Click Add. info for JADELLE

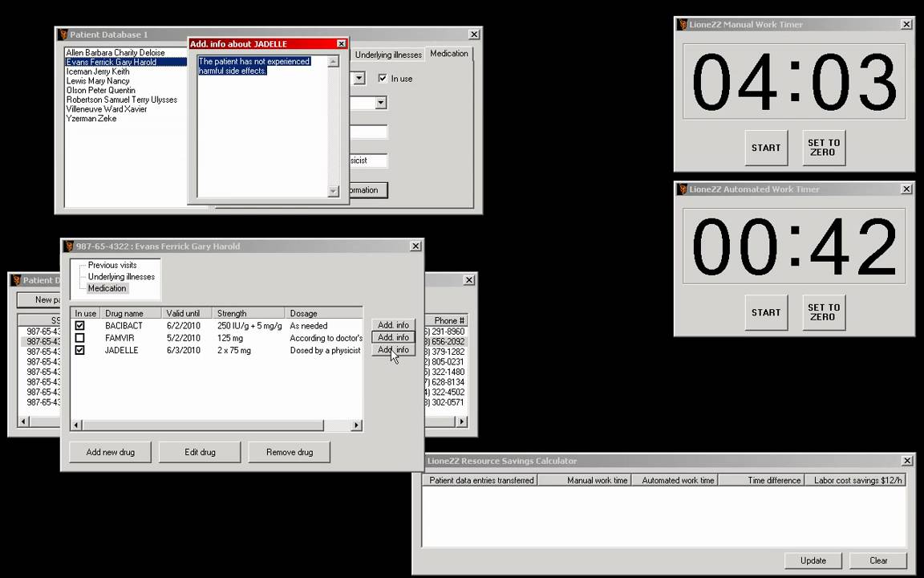(x=393, y=350)
